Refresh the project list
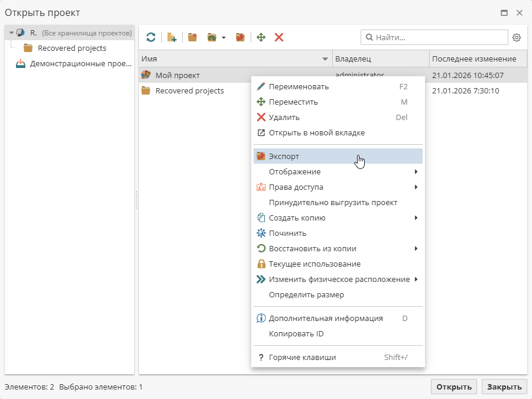Viewport: 532px width, 399px height. pyautogui.click(x=151, y=37)
